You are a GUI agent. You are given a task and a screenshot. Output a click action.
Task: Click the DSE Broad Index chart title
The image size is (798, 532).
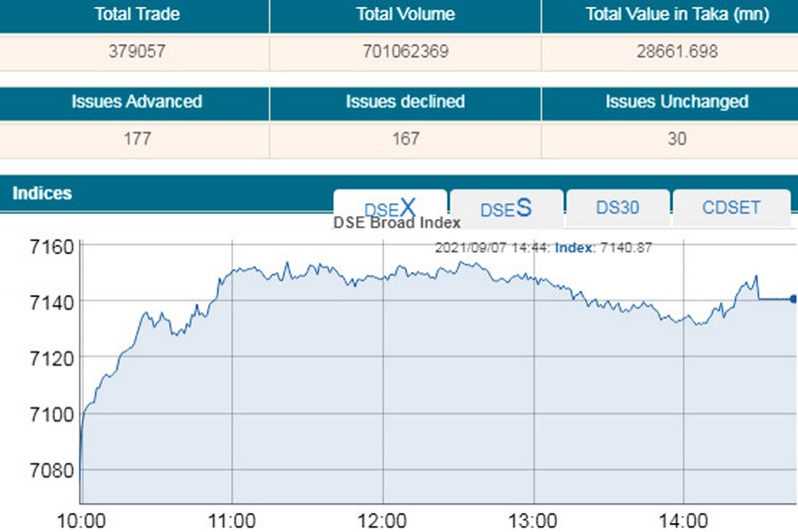[x=396, y=223]
